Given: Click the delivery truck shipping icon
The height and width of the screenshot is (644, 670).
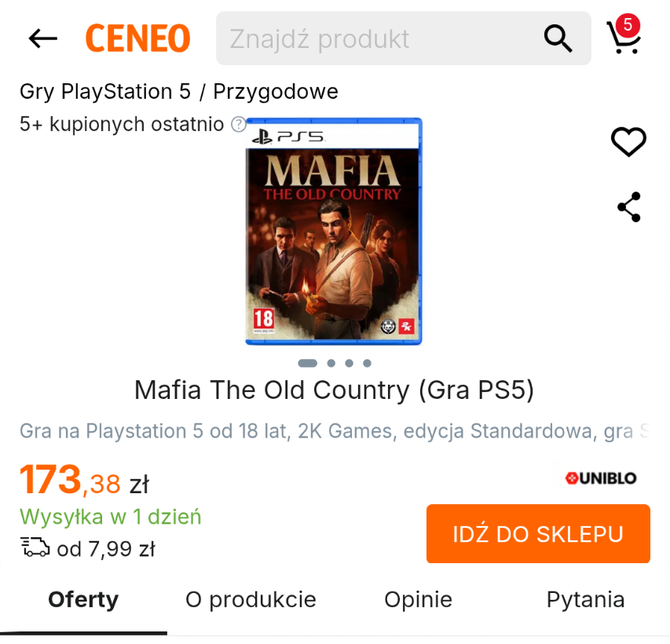Looking at the screenshot, I should 35,547.
